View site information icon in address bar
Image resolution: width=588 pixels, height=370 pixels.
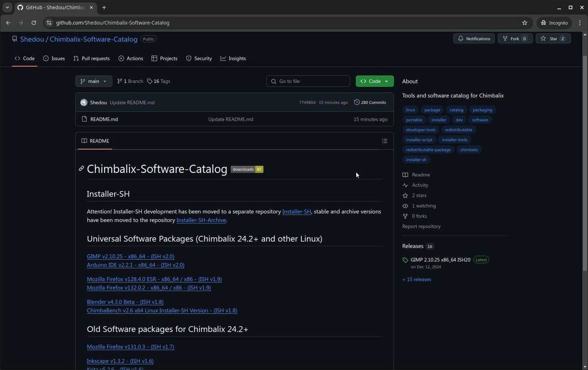point(49,23)
